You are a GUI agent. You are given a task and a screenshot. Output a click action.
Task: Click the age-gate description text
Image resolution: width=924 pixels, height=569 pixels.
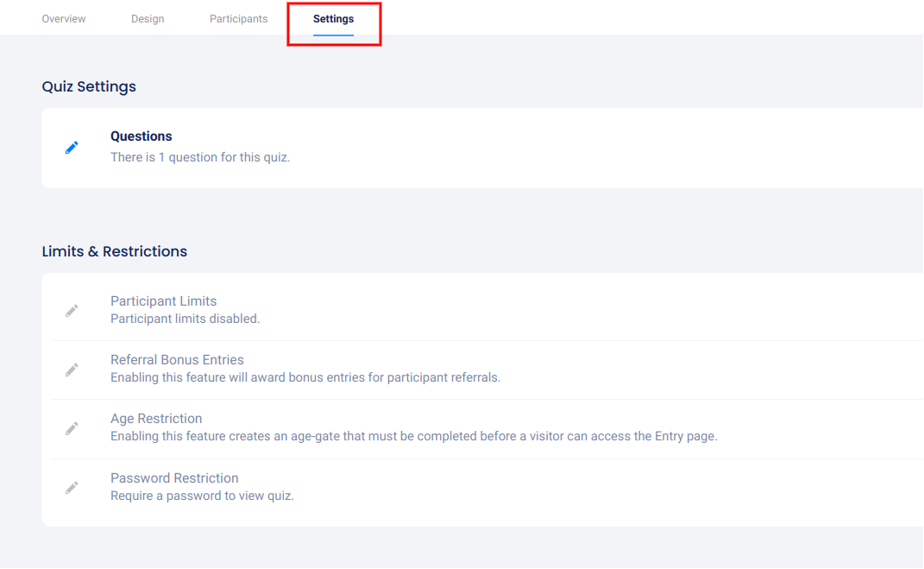[x=413, y=436]
